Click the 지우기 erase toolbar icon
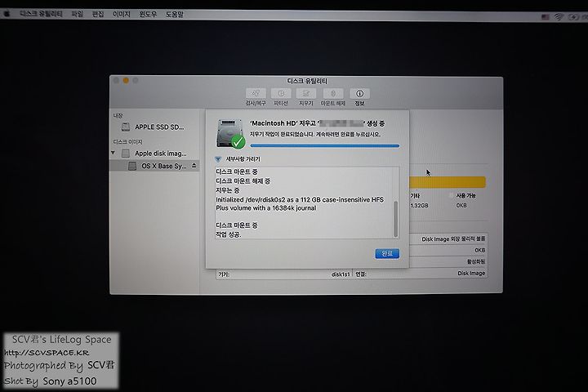Viewport: 588px width, 392px height. [x=306, y=93]
